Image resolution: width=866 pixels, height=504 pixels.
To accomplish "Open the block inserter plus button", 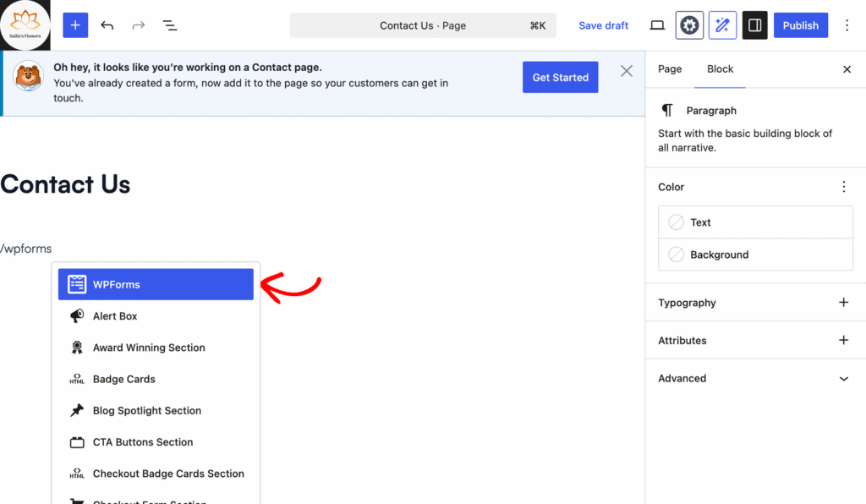I will [75, 25].
